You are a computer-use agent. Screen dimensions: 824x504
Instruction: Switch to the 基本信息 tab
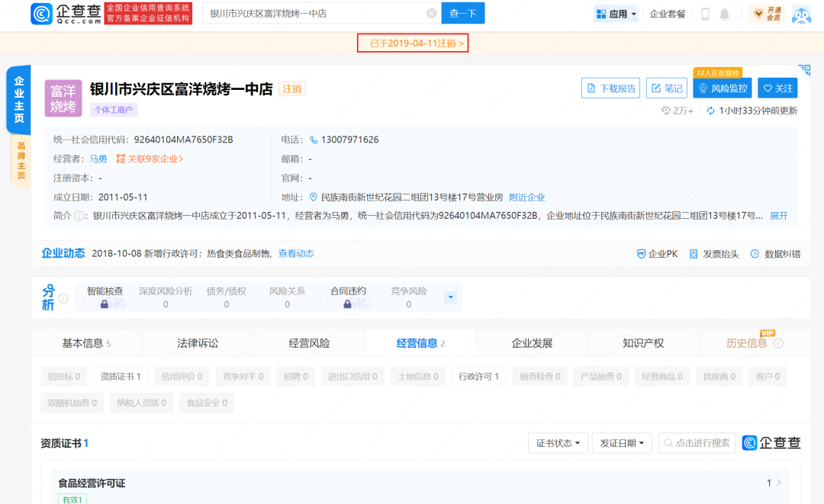point(87,343)
